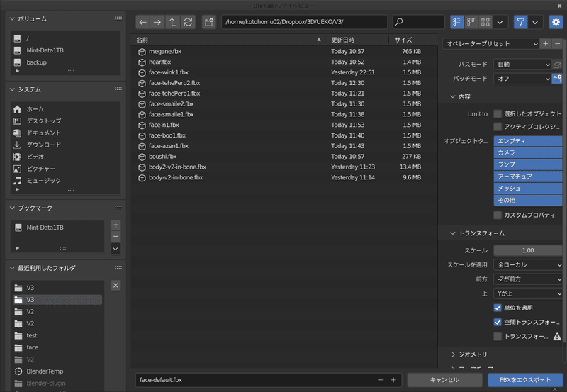
Task: Toggle batch own directory icon
Action: tap(557, 79)
